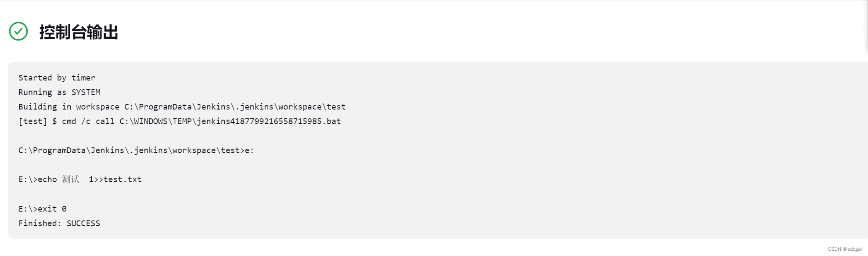Click the green build success checkmark icon
This screenshot has height=256, width=868.
(x=18, y=31)
